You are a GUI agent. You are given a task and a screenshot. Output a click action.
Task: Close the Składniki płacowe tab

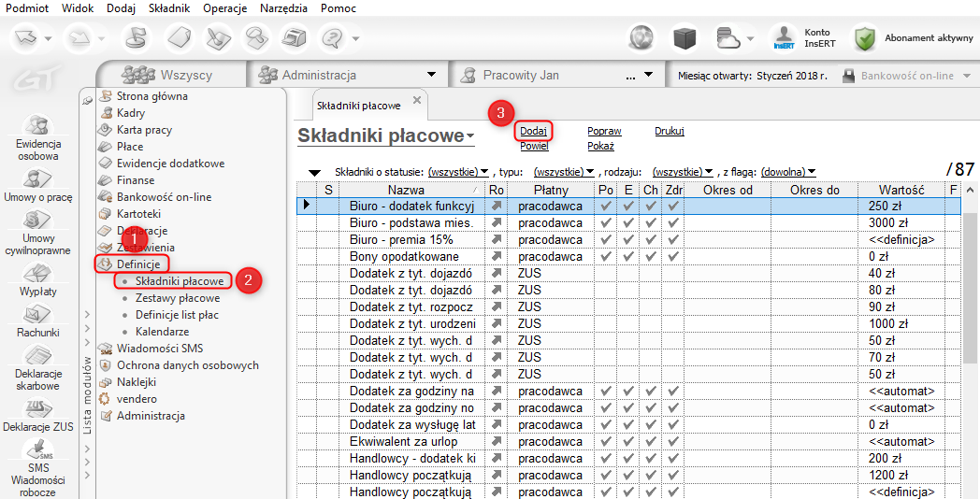(417, 100)
